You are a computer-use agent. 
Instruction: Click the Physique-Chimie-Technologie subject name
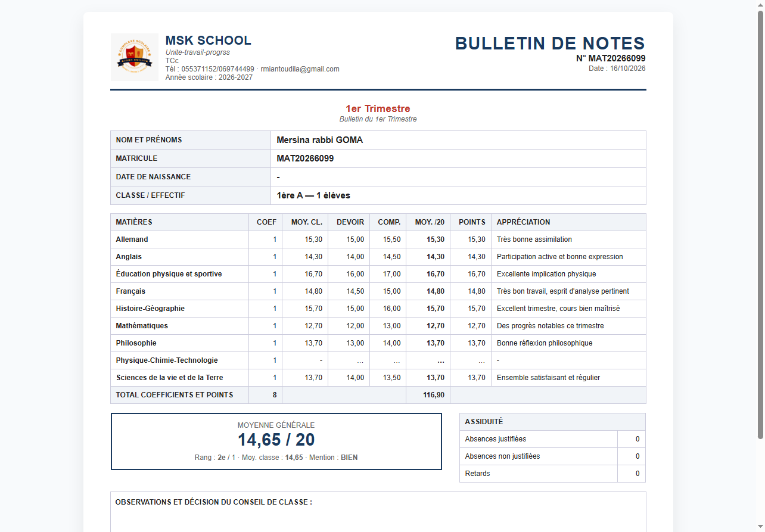[167, 360]
